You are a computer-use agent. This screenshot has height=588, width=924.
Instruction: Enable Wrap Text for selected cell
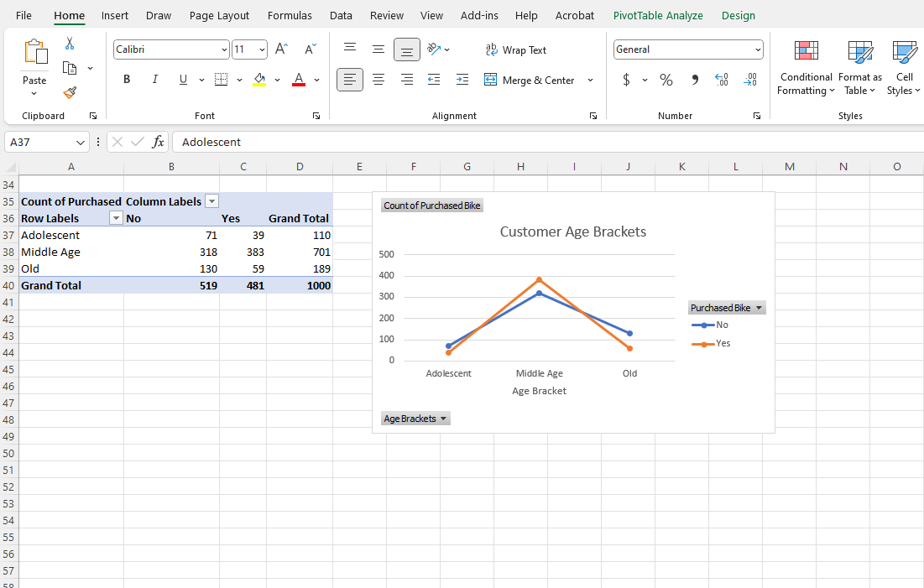pos(516,49)
